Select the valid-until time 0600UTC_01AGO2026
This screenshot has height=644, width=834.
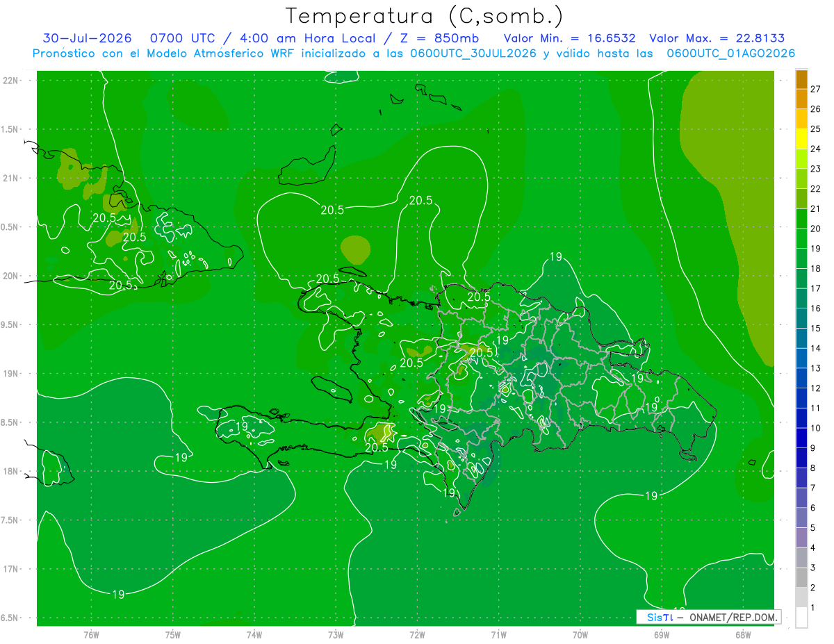(x=730, y=53)
